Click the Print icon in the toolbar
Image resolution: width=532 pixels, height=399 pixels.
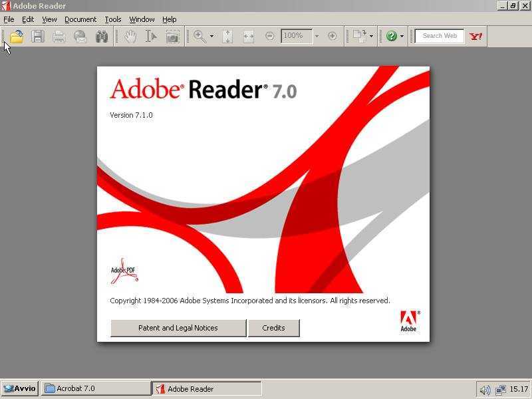pyautogui.click(x=59, y=37)
